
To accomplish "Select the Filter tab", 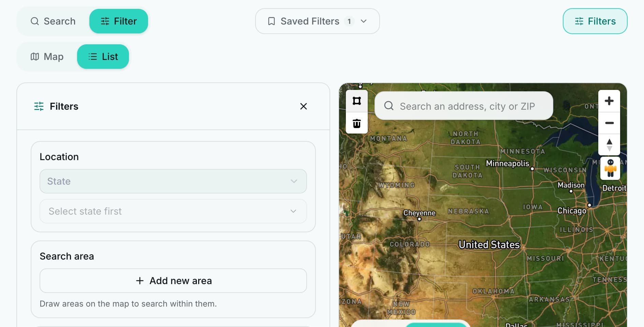I will click(119, 21).
